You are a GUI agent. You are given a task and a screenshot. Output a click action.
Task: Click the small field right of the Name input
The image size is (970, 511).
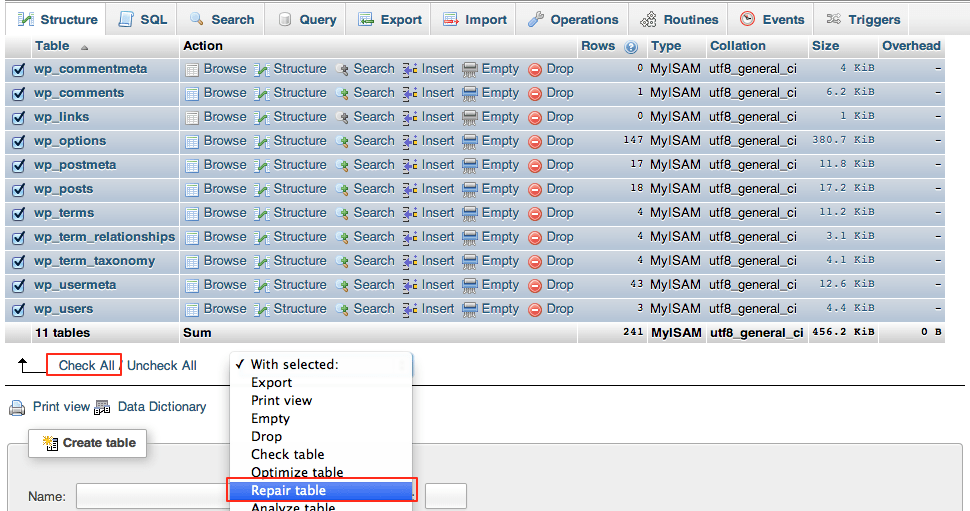pos(446,496)
